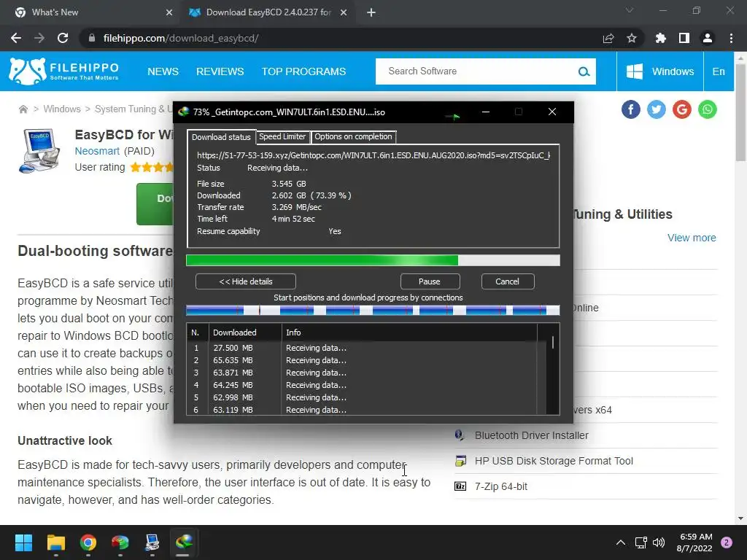Open Options on completion tab
The image size is (747, 560).
354,136
